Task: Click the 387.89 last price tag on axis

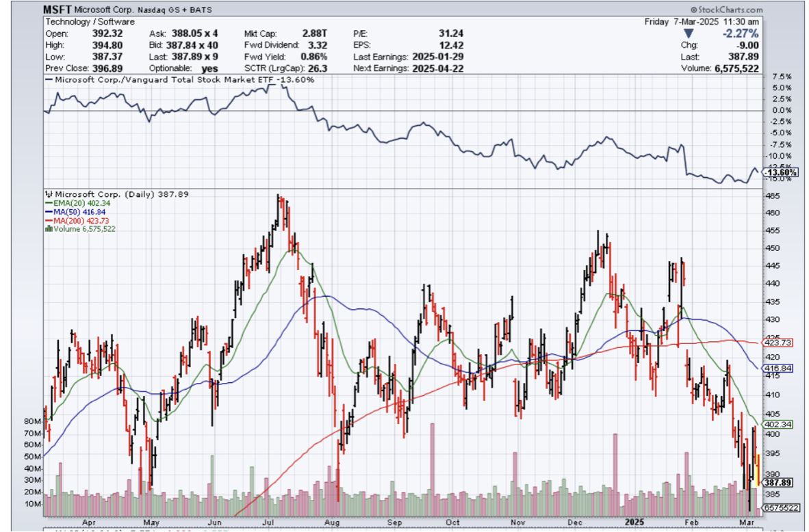Action: pyautogui.click(x=780, y=482)
